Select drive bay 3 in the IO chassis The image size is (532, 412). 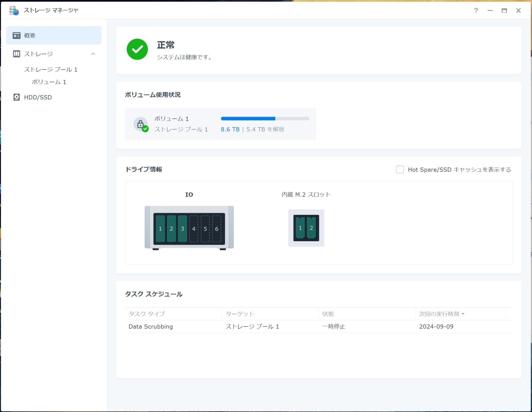click(183, 228)
